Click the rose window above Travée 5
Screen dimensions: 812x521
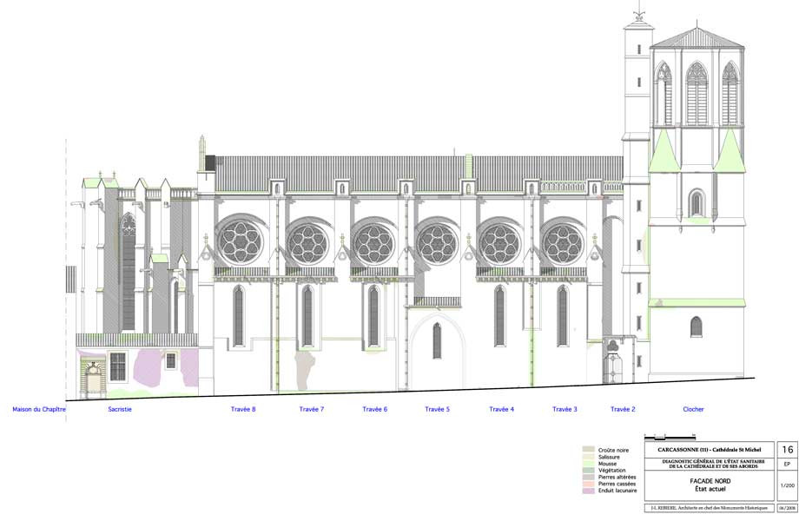click(x=437, y=243)
